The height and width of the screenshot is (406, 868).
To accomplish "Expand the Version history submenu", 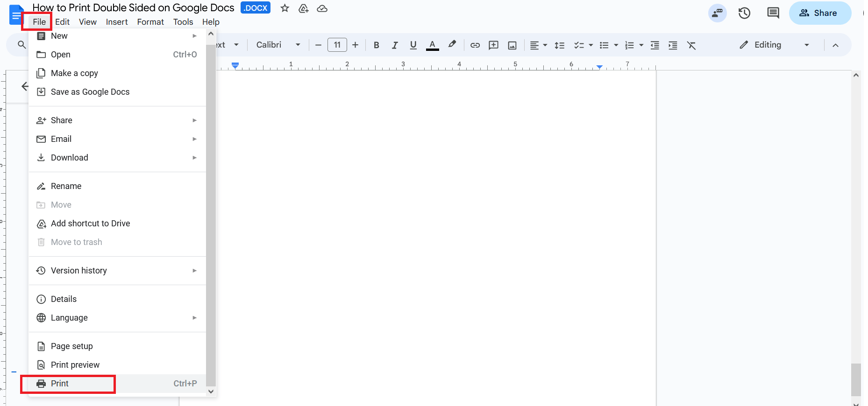I will pos(117,271).
